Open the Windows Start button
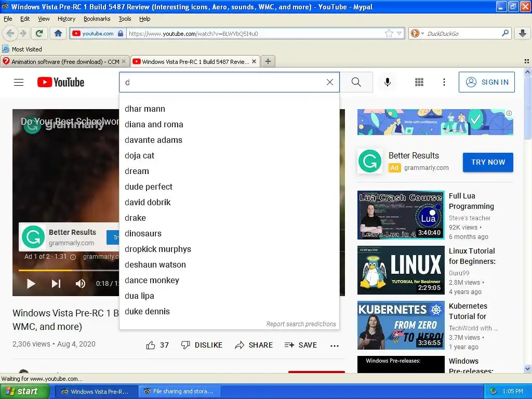The image size is (532, 399). [25, 391]
